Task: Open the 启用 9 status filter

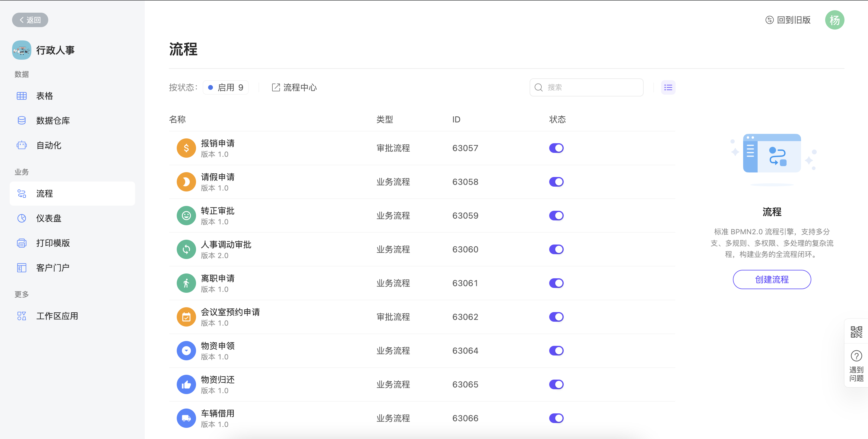Action: (x=226, y=88)
